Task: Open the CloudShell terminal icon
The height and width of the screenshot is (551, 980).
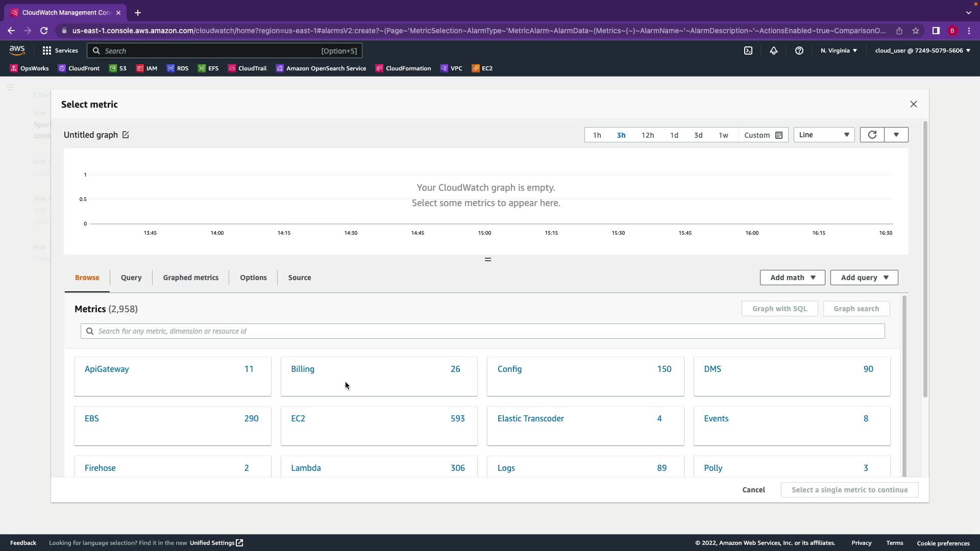Action: click(748, 51)
